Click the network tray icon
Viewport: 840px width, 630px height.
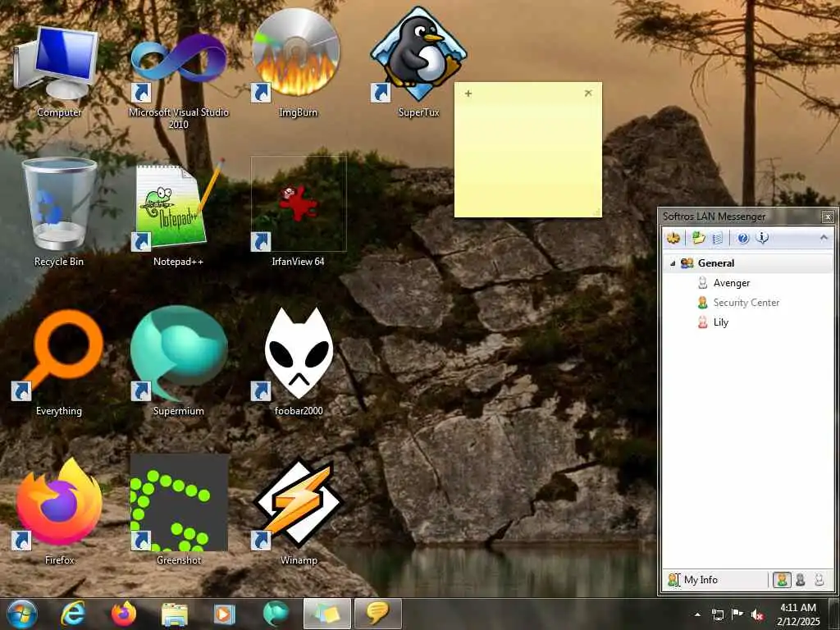point(717,614)
